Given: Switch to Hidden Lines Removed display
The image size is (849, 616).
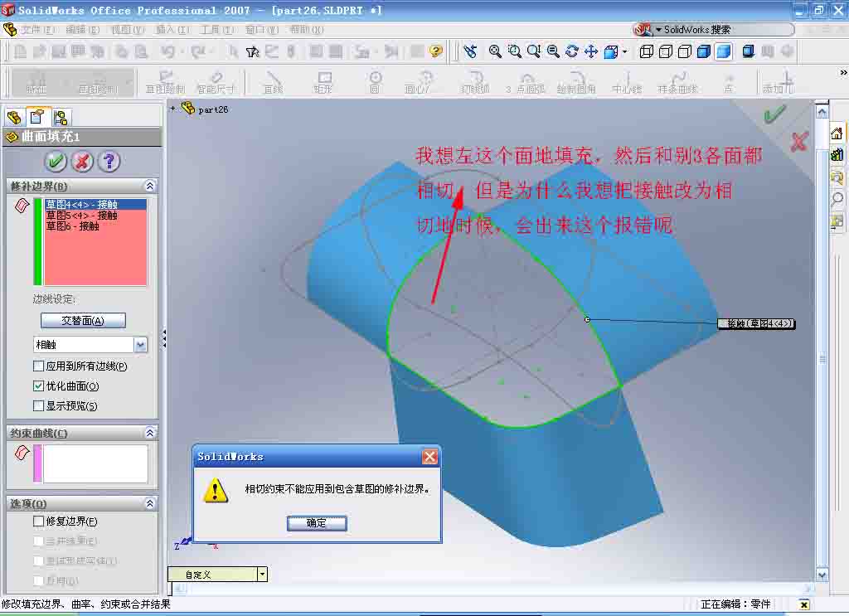Looking at the screenshot, I should [684, 51].
